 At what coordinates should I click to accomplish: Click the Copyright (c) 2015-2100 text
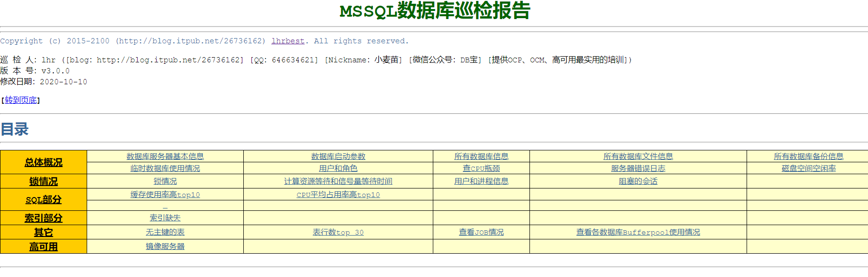[55, 41]
